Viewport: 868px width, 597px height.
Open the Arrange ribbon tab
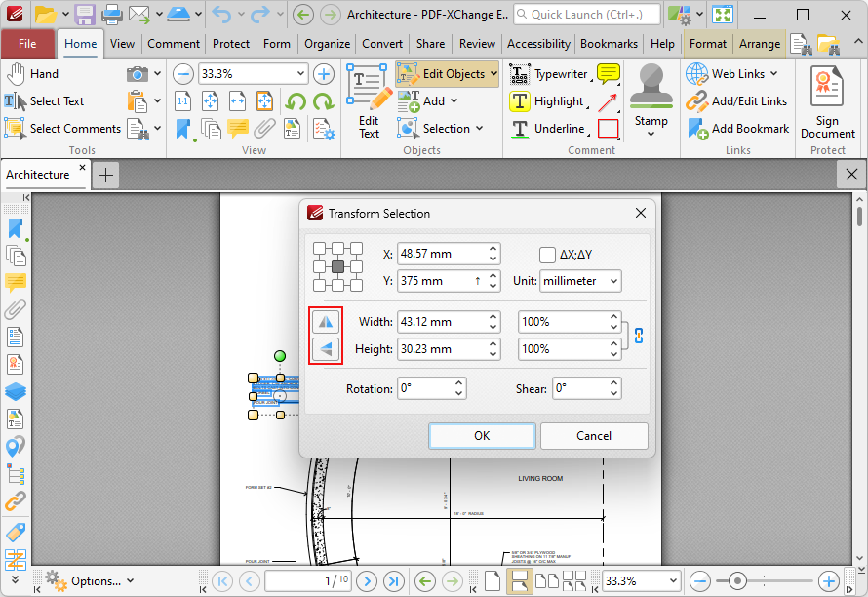760,44
